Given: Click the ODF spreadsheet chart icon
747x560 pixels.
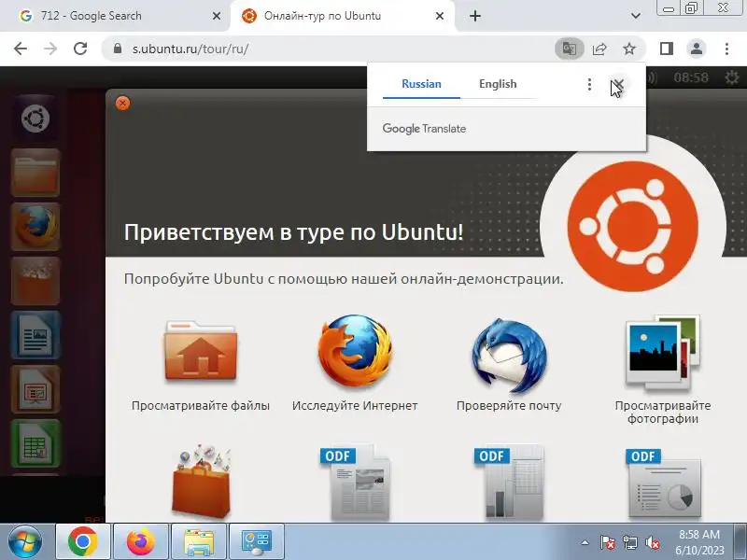Looking at the screenshot, I should point(509,483).
